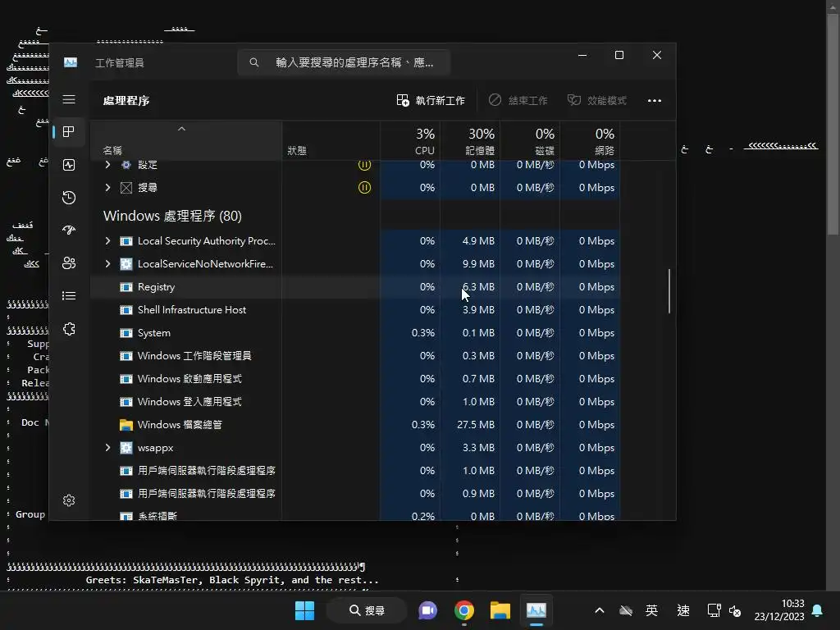Click the suspended status icon for 設定
This screenshot has width=840, height=630.
click(x=364, y=165)
